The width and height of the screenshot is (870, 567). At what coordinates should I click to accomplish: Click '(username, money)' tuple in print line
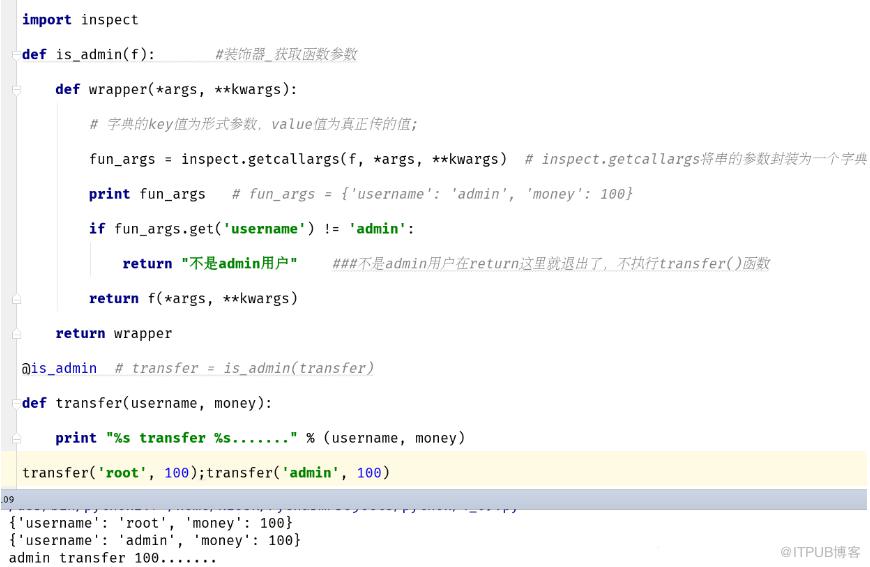[x=394, y=438]
